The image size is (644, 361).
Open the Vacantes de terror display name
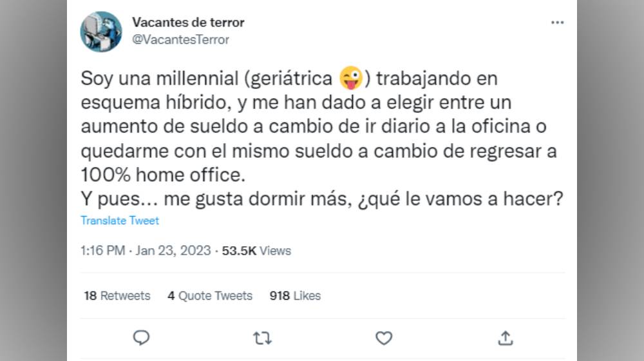188,23
